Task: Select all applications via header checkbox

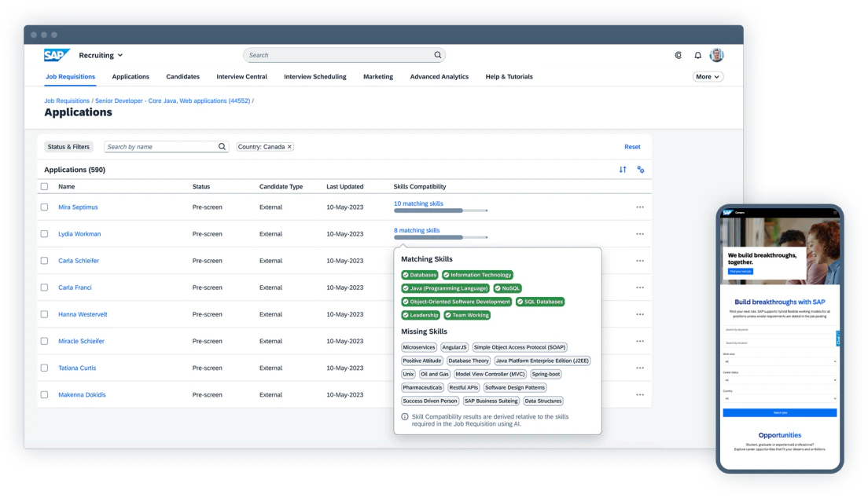Action: point(44,186)
